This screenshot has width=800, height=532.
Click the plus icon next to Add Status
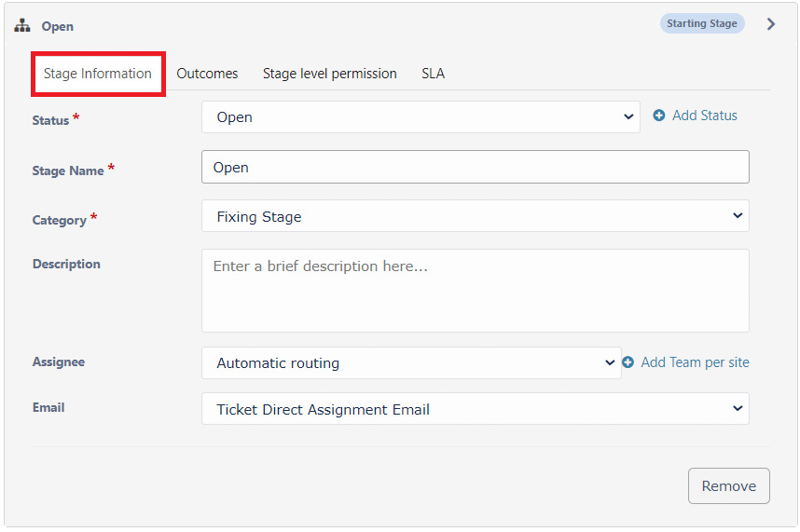(x=658, y=116)
